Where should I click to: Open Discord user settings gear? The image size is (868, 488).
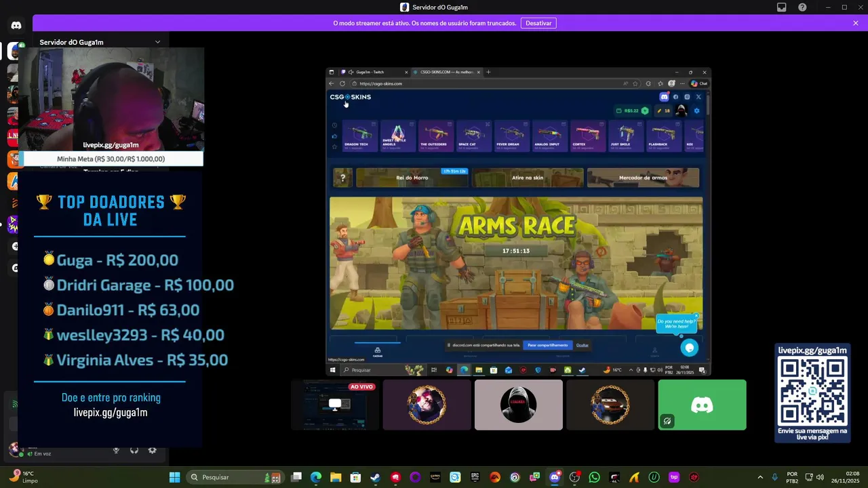pos(152,450)
